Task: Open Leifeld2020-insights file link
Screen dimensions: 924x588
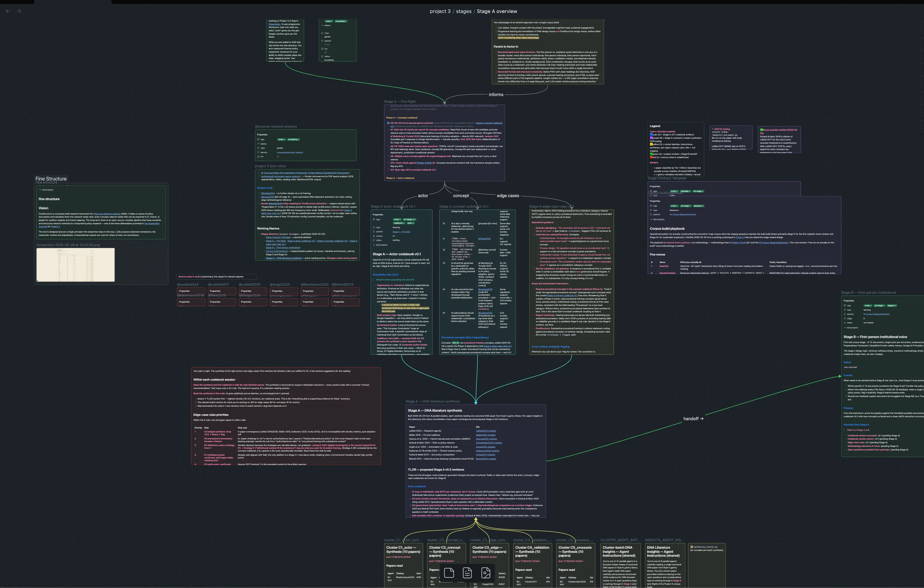Action: coord(486,431)
